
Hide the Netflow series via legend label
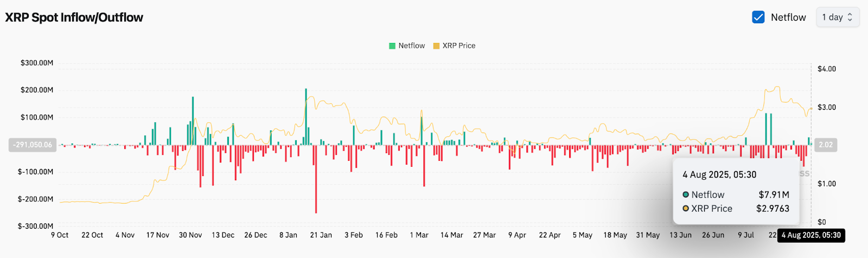coord(411,46)
